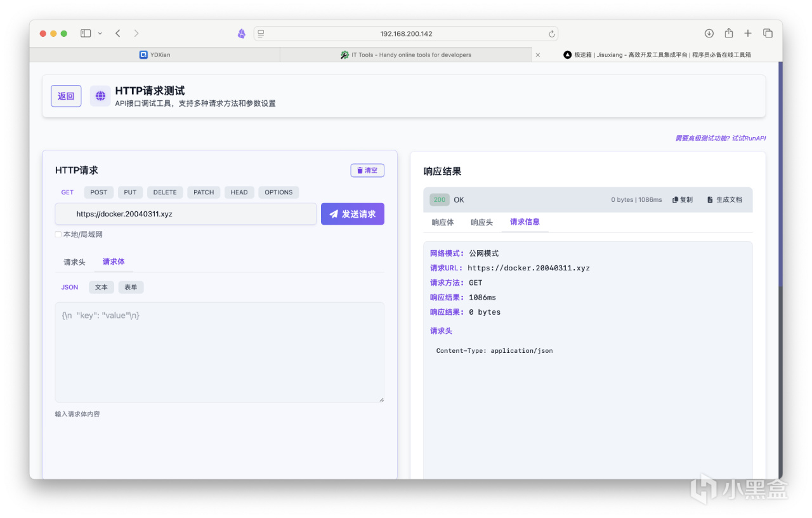812x518 pixels.
Task: Click the 请求URL value in response info
Action: 529,268
